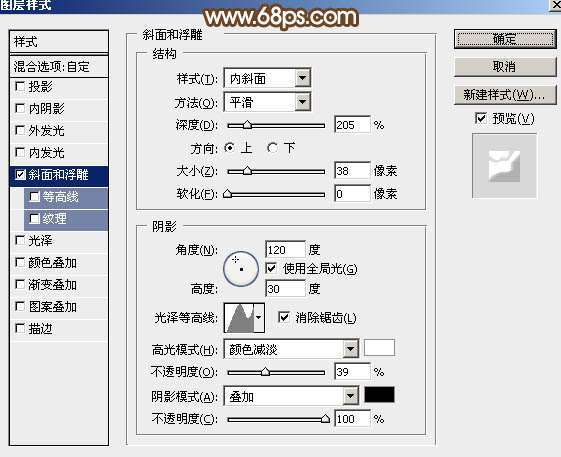Click the 新建样式(W)... button

point(505,95)
